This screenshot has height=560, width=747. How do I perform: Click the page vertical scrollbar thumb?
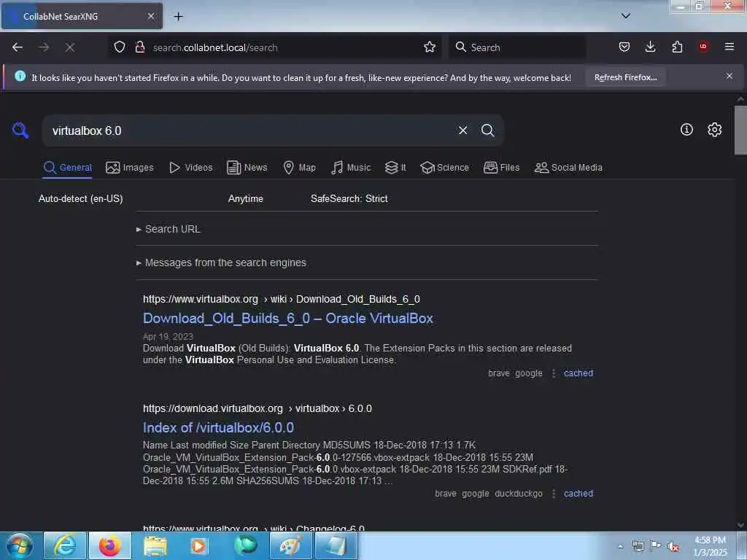[x=740, y=130]
